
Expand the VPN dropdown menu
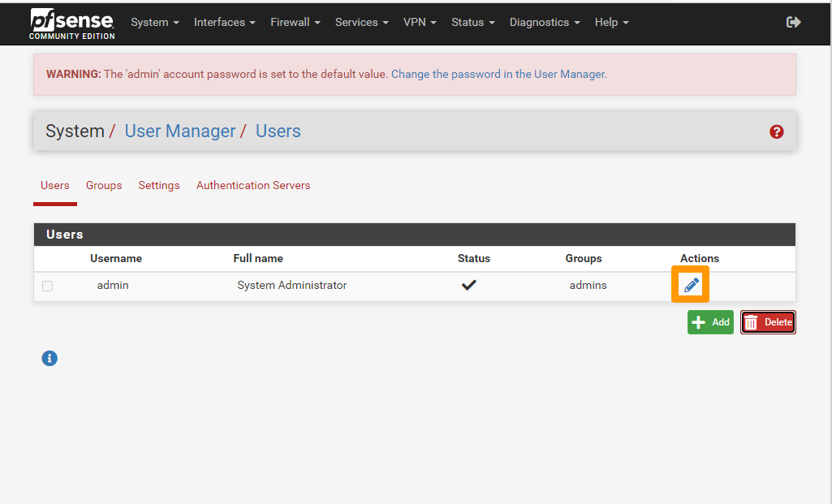[x=420, y=22]
